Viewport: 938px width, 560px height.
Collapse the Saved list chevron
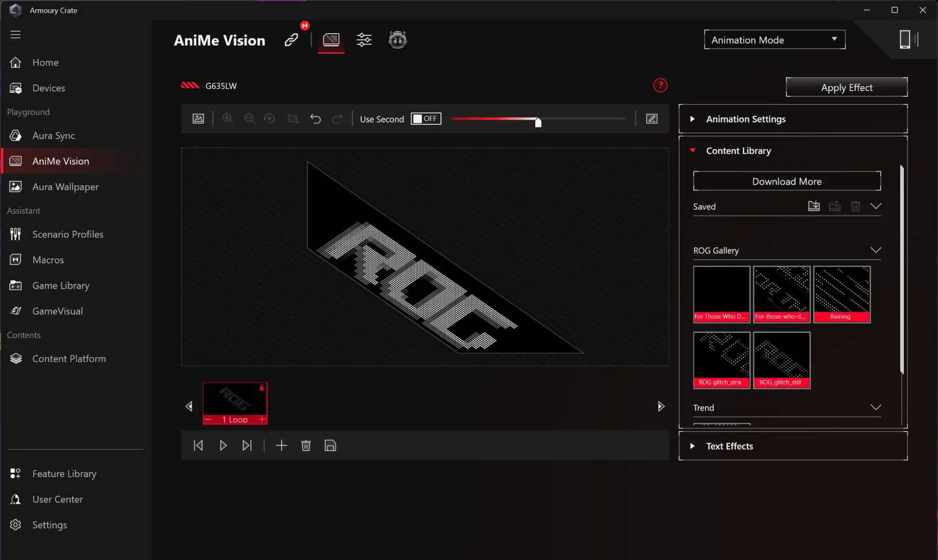tap(875, 206)
